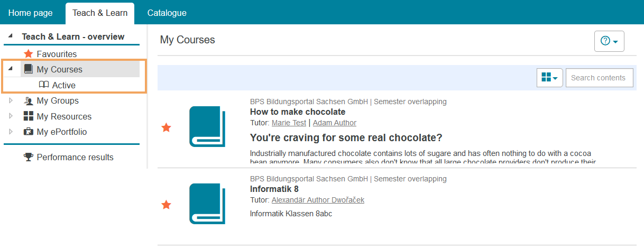Click the book thumbnail of How to make chocolate
This screenshot has width=644, height=248.
point(207,126)
